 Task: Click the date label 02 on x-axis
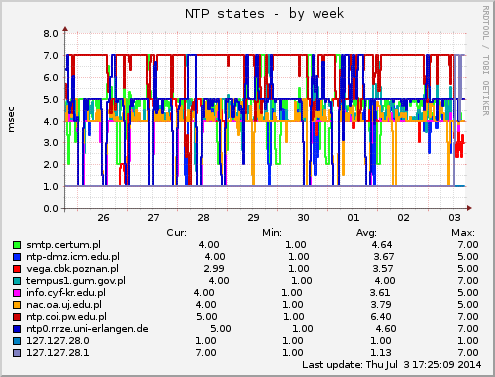(x=403, y=218)
